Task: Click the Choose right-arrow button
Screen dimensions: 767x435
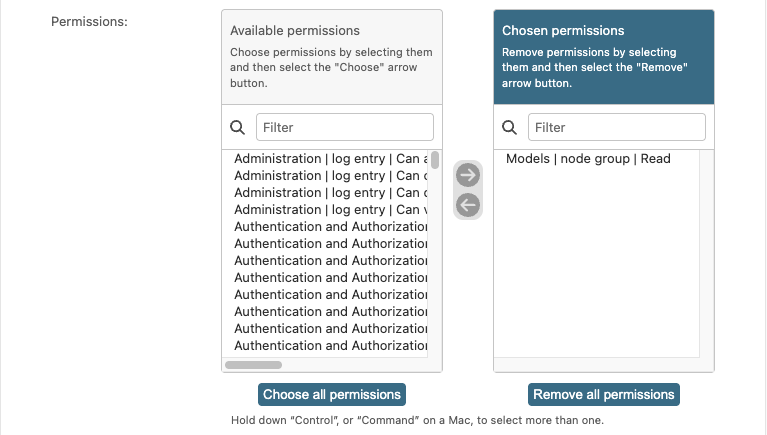Action: click(x=468, y=175)
